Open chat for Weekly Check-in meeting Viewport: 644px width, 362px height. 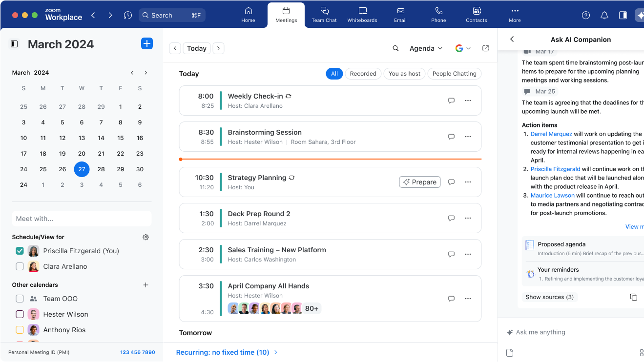(451, 101)
